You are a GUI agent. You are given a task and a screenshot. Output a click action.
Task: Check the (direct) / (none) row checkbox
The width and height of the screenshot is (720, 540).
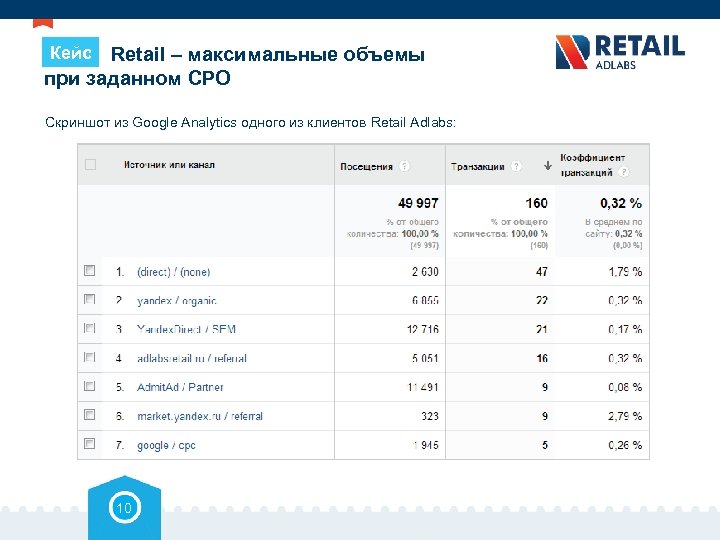click(90, 270)
